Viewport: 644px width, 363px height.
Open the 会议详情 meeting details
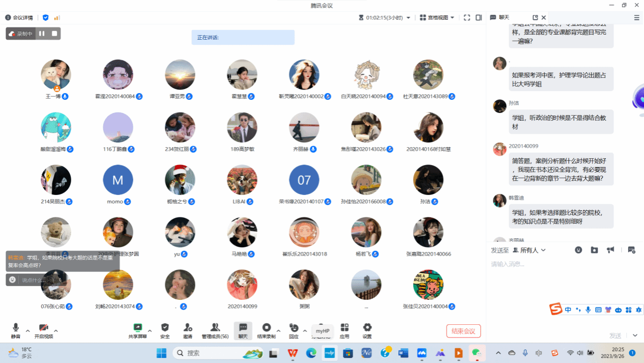[19, 17]
